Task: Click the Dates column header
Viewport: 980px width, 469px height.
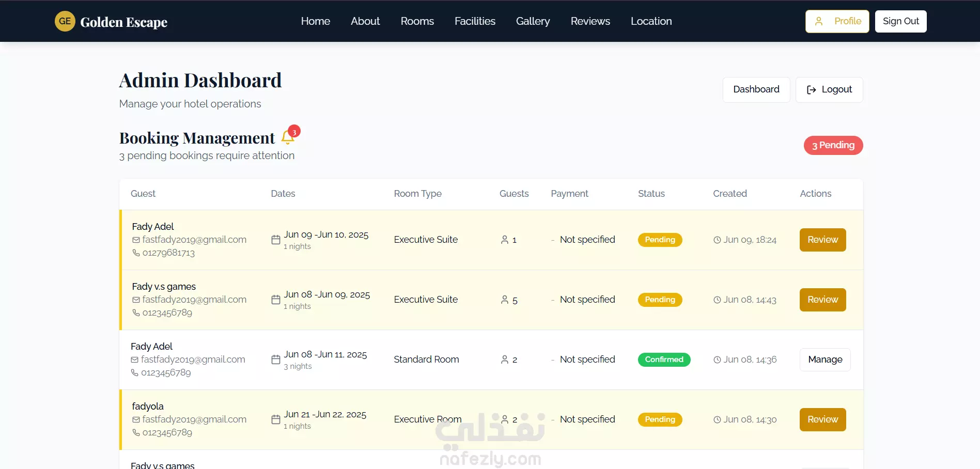Action: (x=283, y=194)
